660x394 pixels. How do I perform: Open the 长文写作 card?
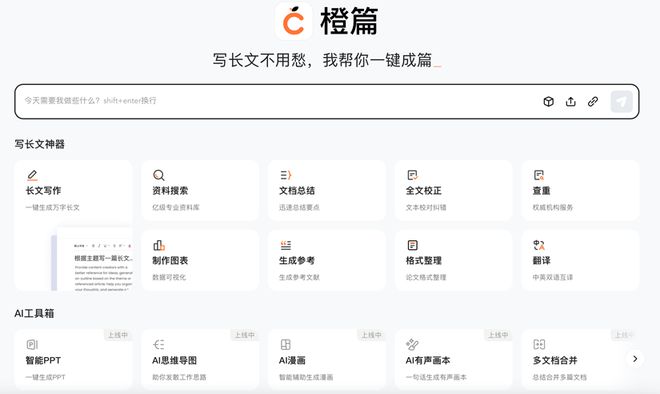[x=73, y=225]
